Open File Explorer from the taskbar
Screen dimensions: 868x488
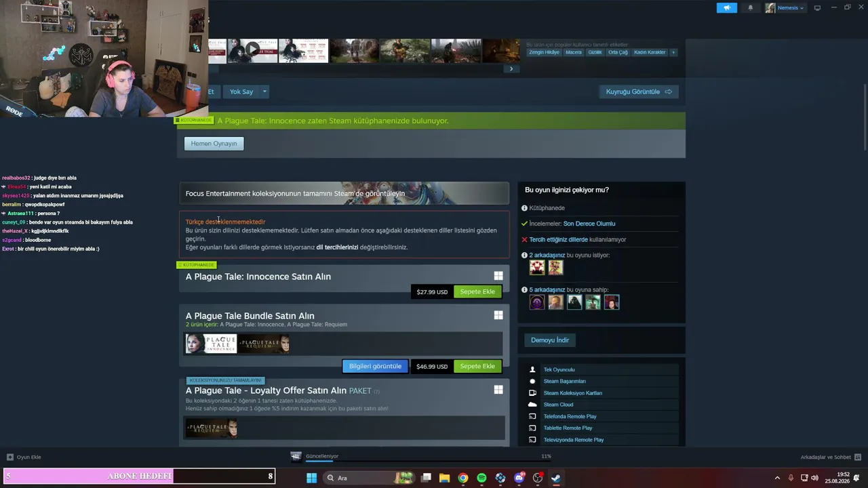pos(444,478)
